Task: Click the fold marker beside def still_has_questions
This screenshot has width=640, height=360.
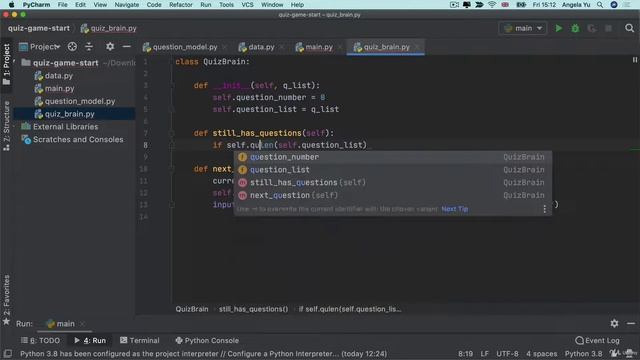Action: click(172, 133)
